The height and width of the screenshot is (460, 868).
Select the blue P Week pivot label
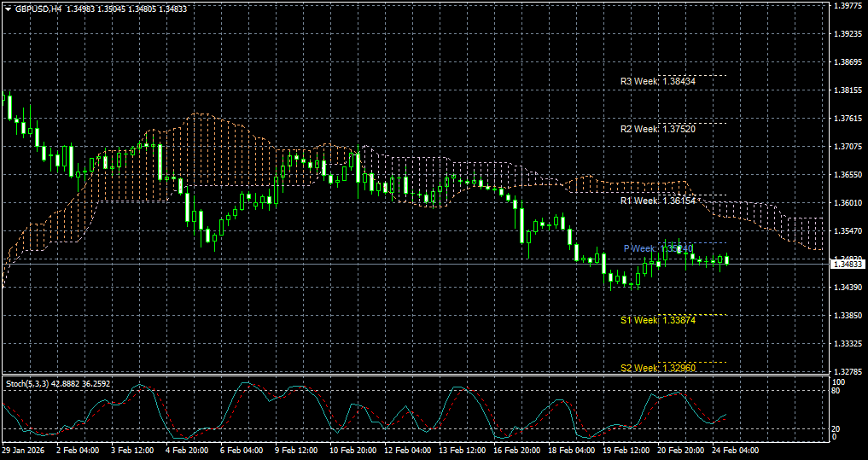pos(658,248)
